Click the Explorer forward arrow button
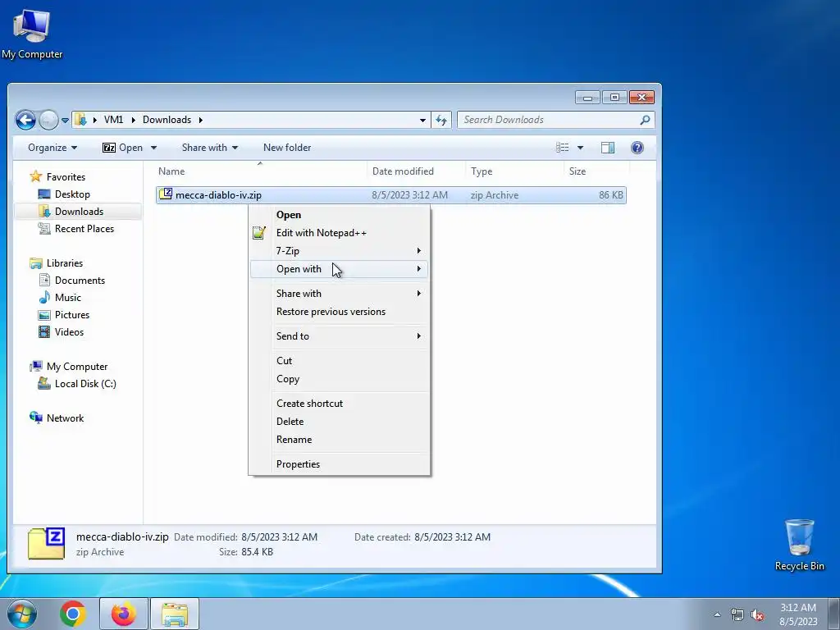 coord(48,120)
